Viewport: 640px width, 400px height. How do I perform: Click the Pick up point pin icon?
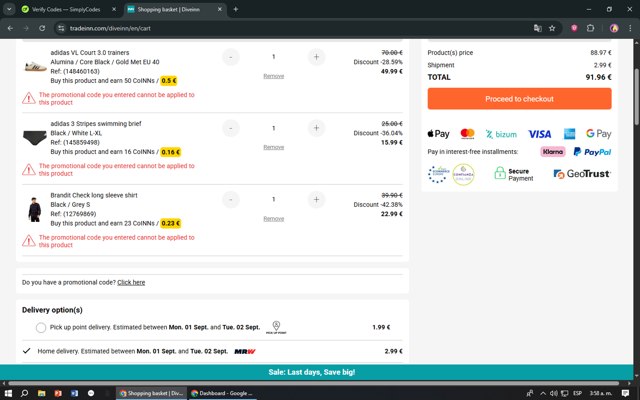(276, 327)
